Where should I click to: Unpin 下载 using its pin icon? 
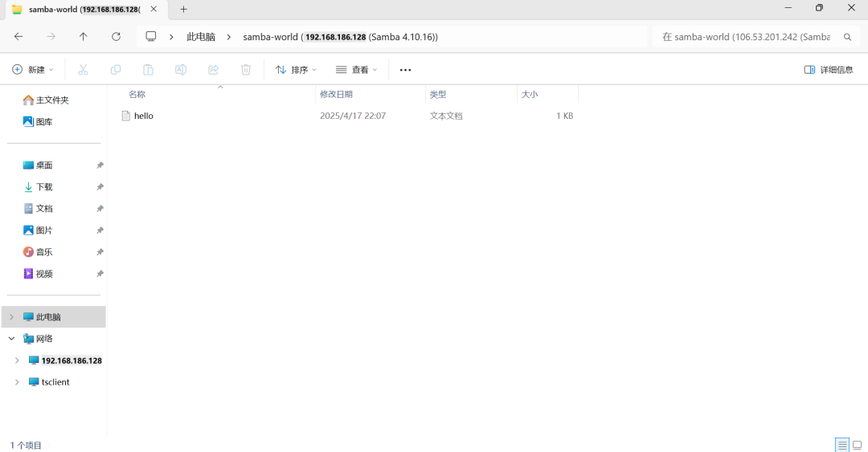(100, 187)
